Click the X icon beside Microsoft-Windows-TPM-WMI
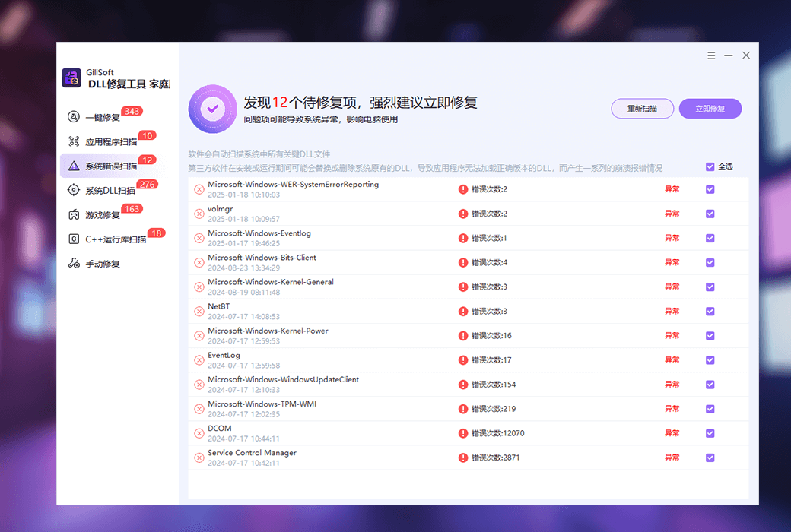This screenshot has height=532, width=791. click(199, 409)
